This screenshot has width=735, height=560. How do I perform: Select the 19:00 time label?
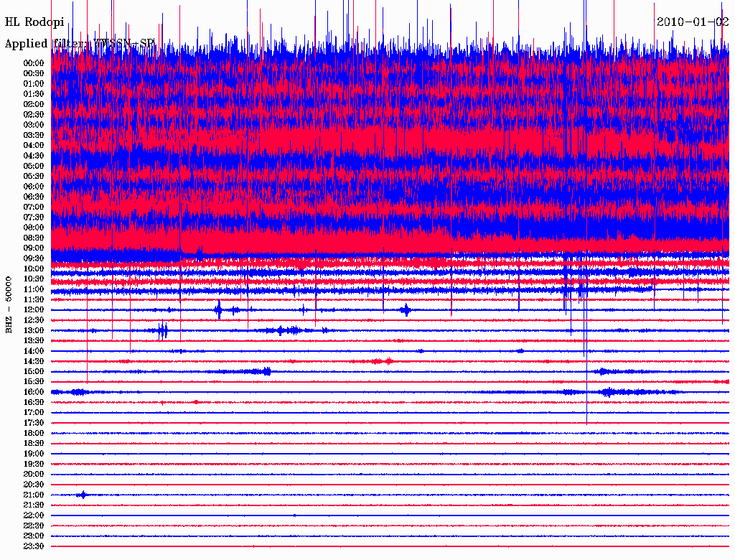pyautogui.click(x=34, y=454)
